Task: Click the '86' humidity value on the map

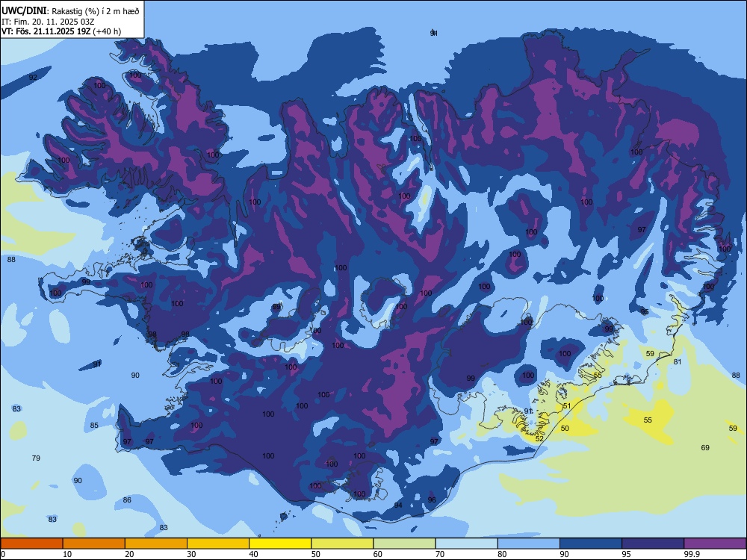Action: point(127,500)
